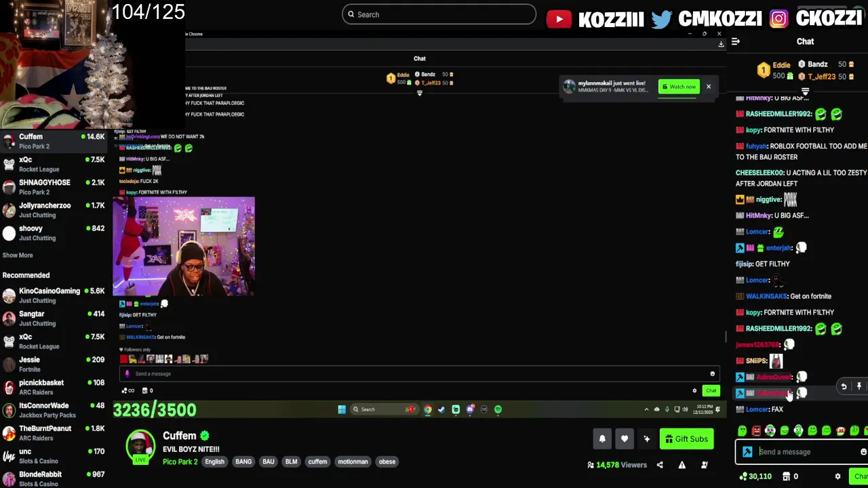Expand the Show More channels list
Image resolution: width=868 pixels, height=488 pixels.
coord(18,256)
